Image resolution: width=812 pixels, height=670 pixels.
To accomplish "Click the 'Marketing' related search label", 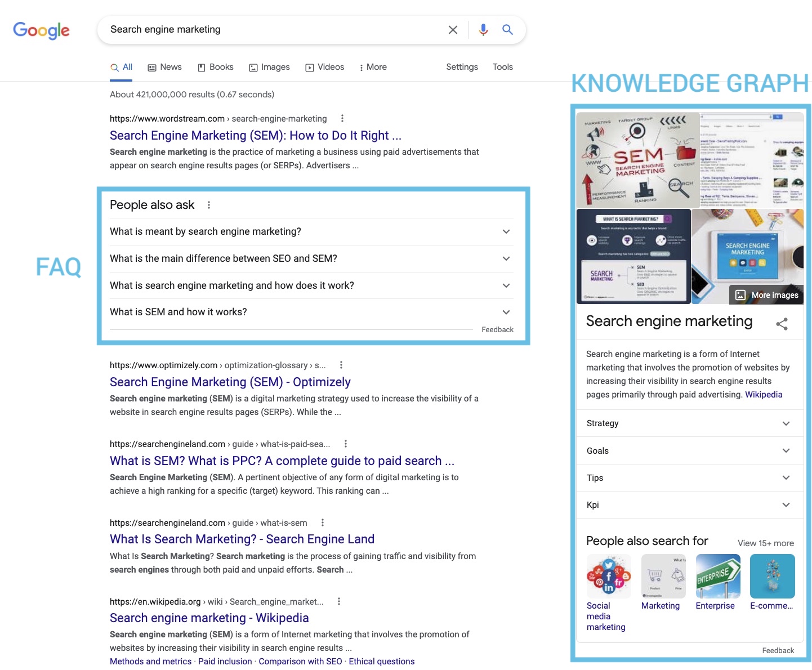I will coord(661,606).
